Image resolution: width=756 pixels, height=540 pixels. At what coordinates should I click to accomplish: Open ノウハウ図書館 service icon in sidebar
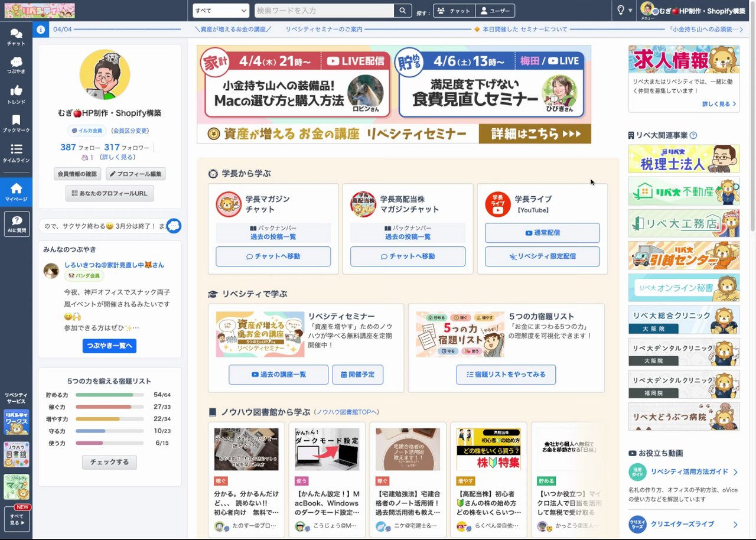pos(16,454)
